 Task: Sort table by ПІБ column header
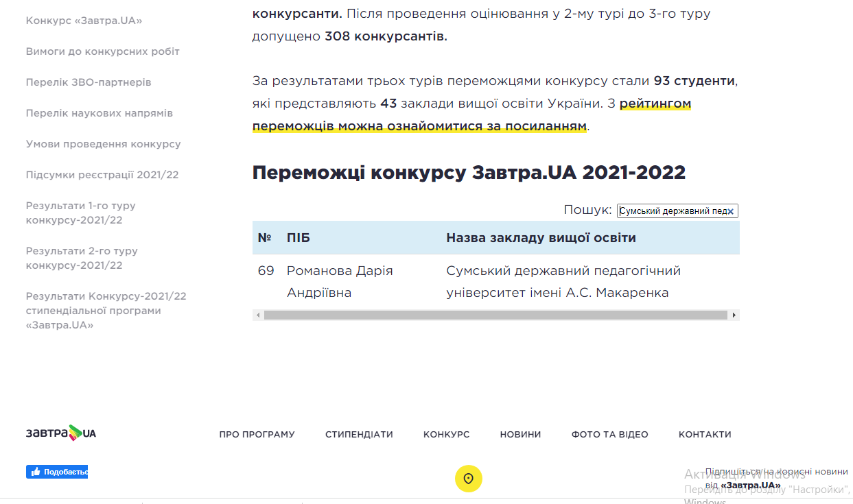click(299, 238)
